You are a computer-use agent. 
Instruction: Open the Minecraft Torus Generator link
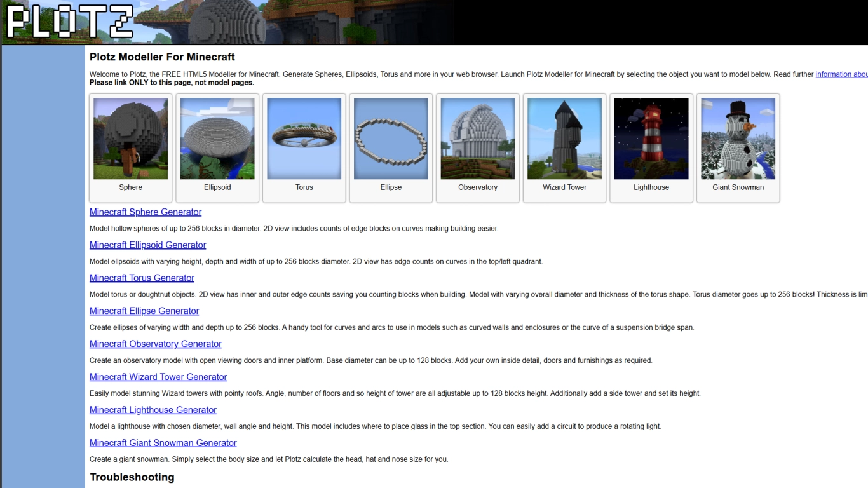pos(142,278)
